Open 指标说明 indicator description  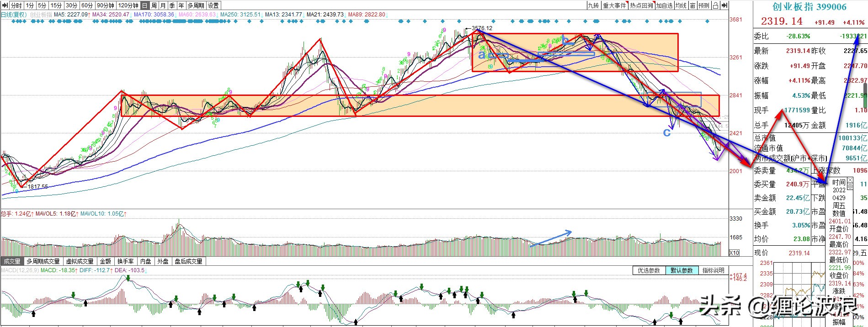(x=713, y=270)
